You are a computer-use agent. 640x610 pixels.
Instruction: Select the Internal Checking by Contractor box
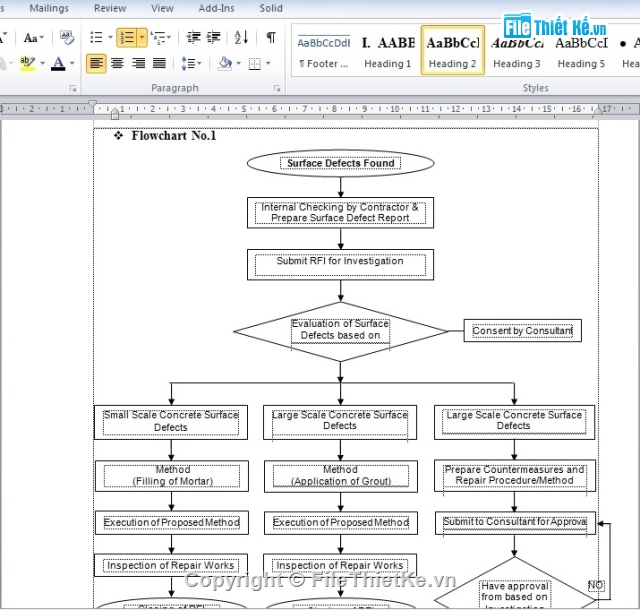(340, 213)
